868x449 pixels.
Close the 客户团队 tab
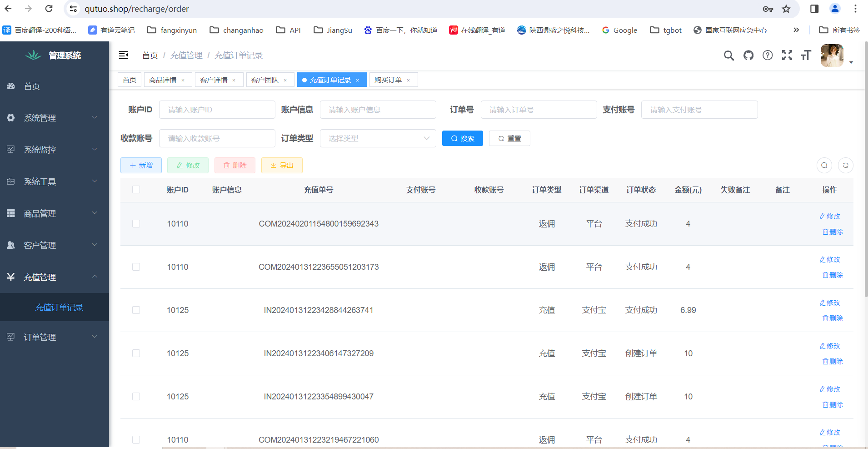[285, 80]
